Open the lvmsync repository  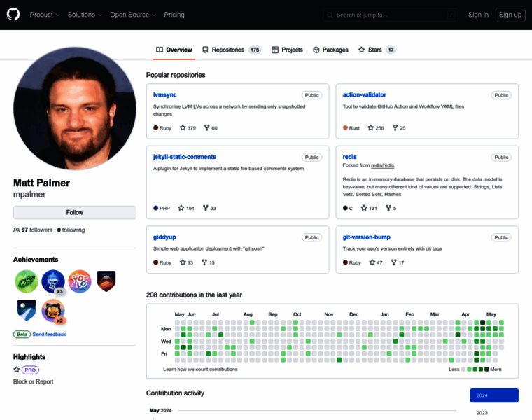coord(164,95)
